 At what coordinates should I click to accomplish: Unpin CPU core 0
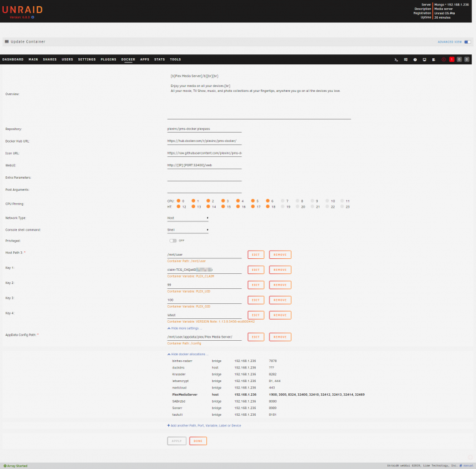click(x=178, y=201)
